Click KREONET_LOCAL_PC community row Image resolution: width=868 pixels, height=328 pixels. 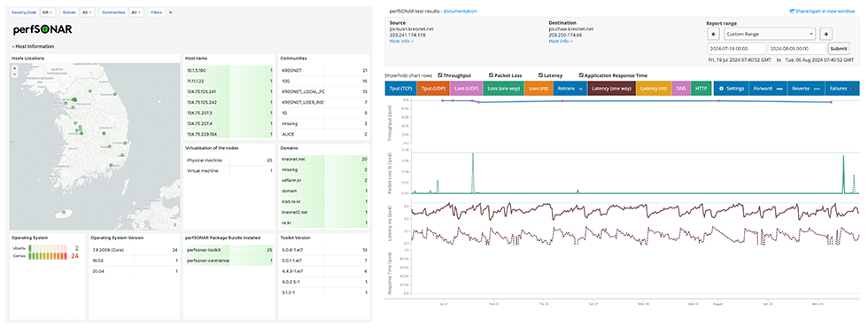pos(324,91)
